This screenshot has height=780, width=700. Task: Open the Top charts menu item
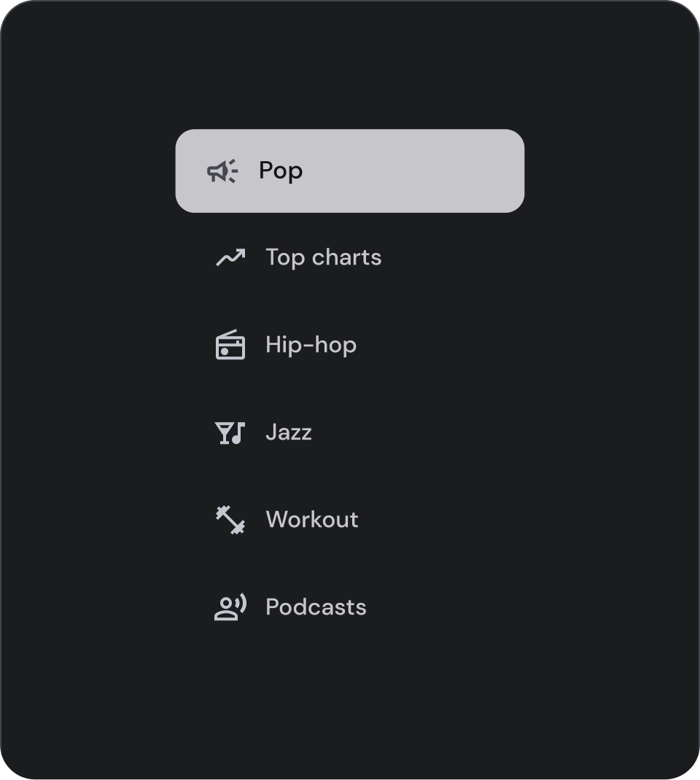[323, 257]
